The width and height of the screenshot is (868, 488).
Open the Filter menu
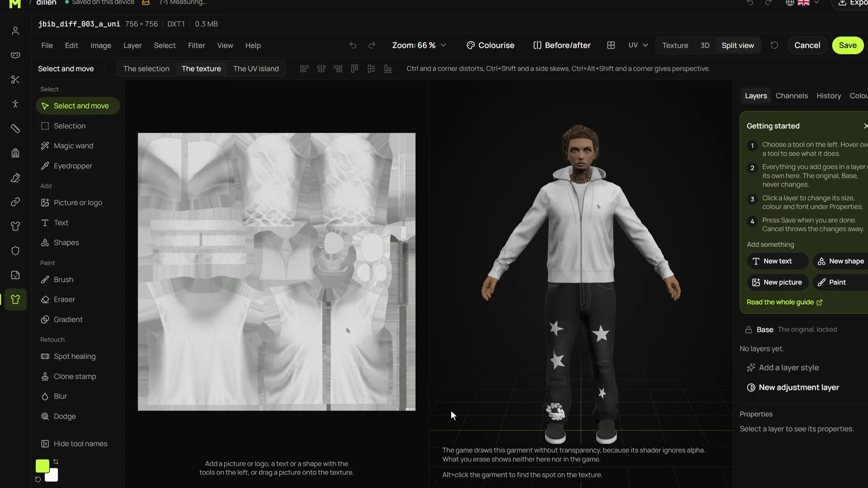pos(196,45)
